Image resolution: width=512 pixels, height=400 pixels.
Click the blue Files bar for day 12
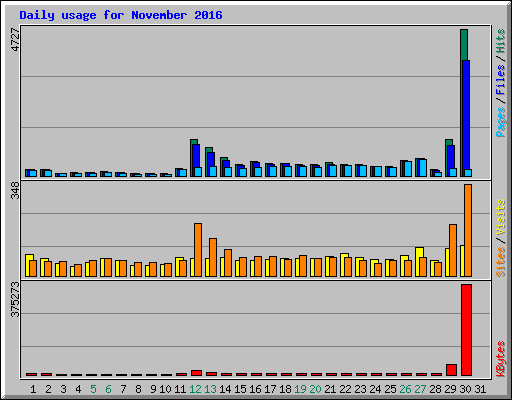[197, 156]
